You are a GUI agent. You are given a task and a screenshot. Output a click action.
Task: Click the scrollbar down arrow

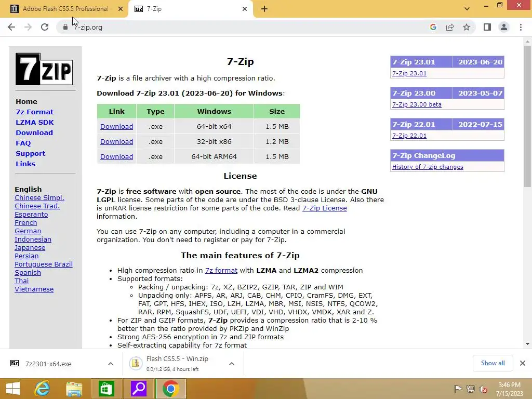[x=527, y=344]
